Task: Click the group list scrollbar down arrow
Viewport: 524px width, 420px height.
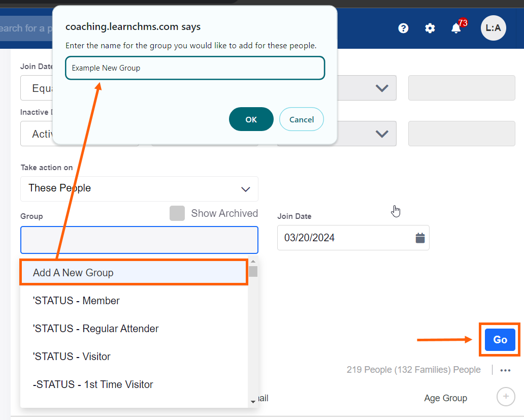Action: click(253, 401)
